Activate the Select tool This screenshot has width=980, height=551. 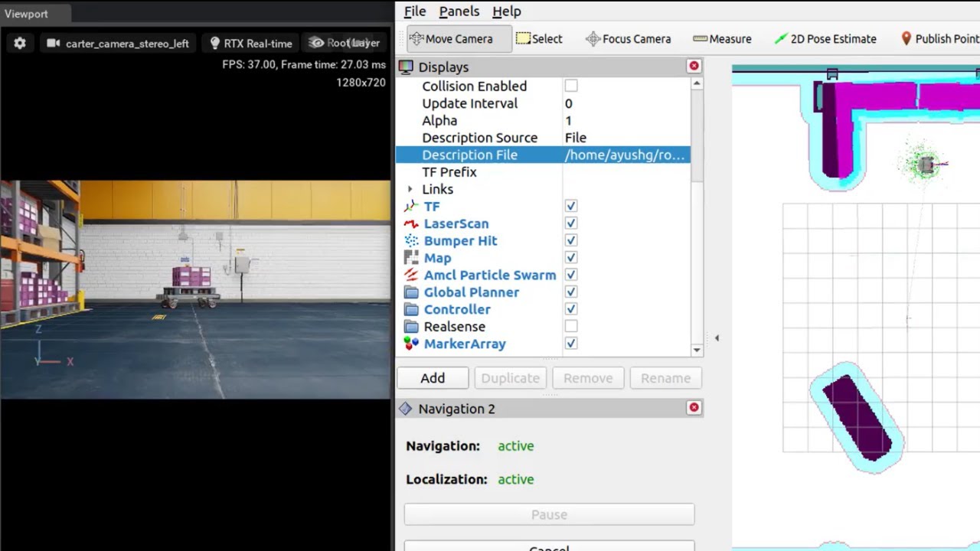pos(539,39)
